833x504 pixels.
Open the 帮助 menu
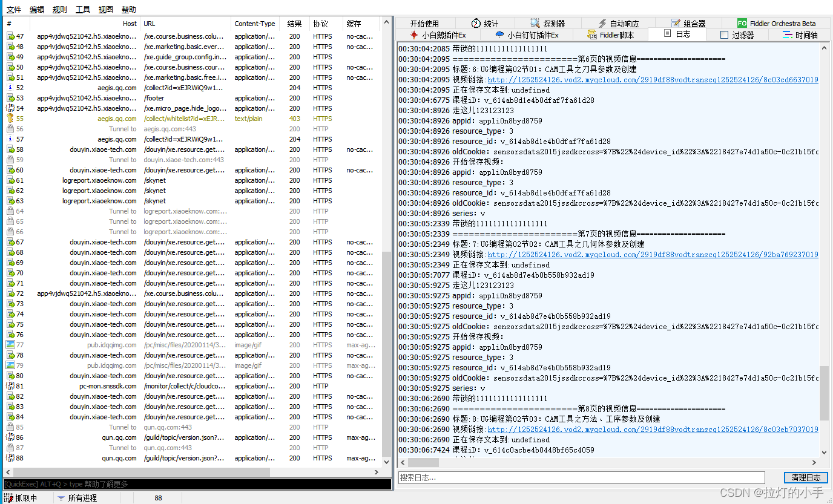129,10
